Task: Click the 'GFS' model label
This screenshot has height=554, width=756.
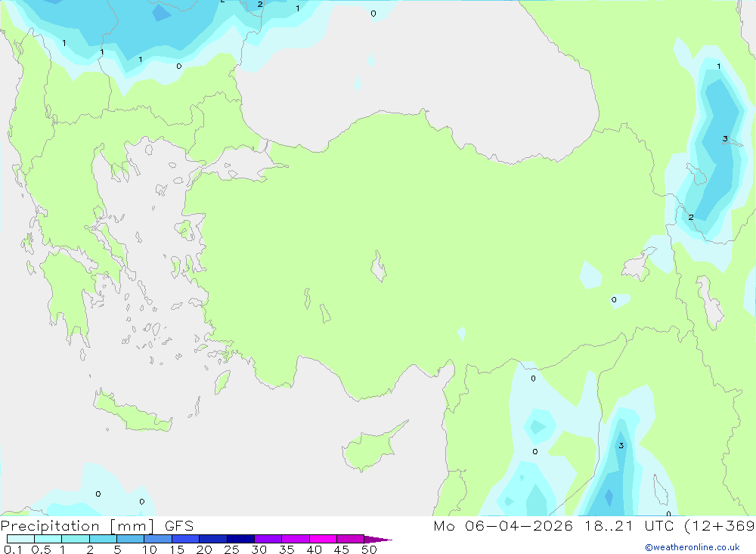Action: point(179,526)
